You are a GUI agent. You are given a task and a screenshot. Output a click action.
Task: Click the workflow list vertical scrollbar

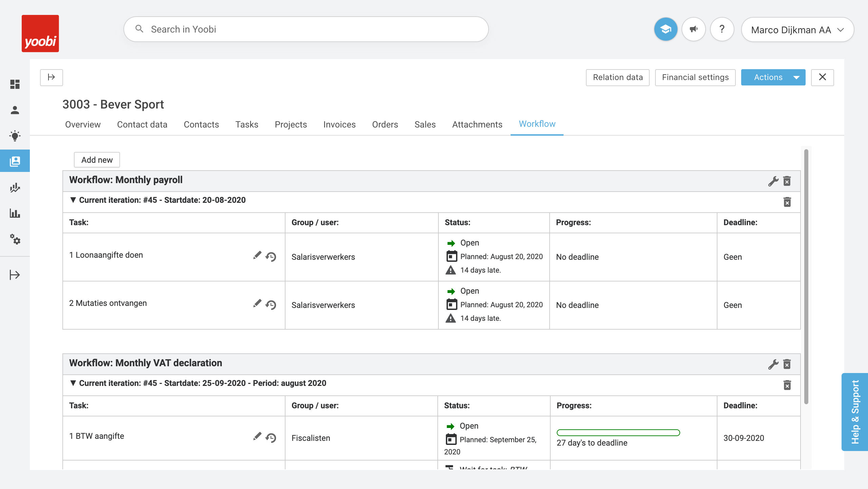[806, 276]
